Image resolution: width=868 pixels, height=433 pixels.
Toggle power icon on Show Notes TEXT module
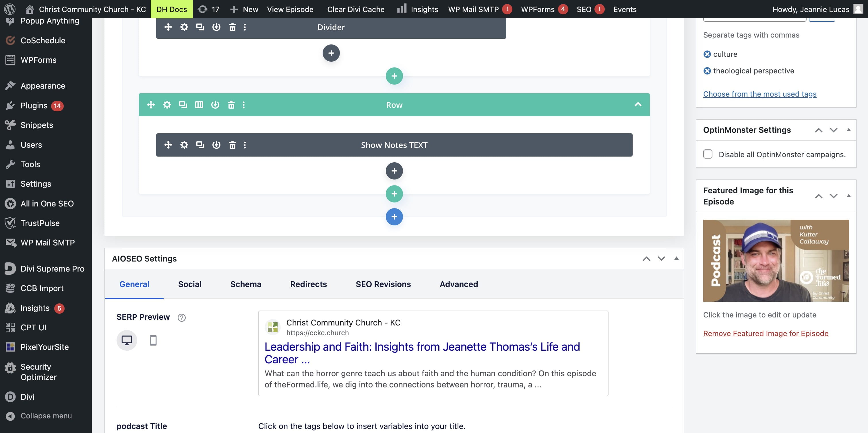point(216,145)
